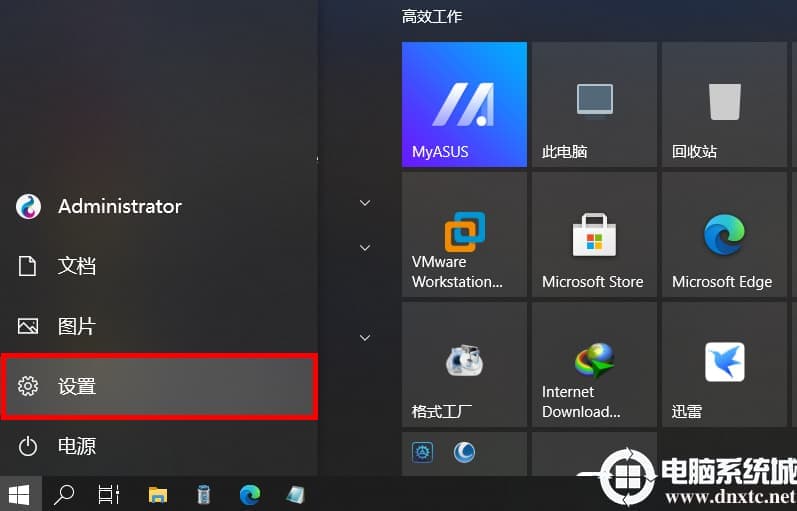
Task: Open the 回收站 recycle bin tile
Action: tap(724, 104)
